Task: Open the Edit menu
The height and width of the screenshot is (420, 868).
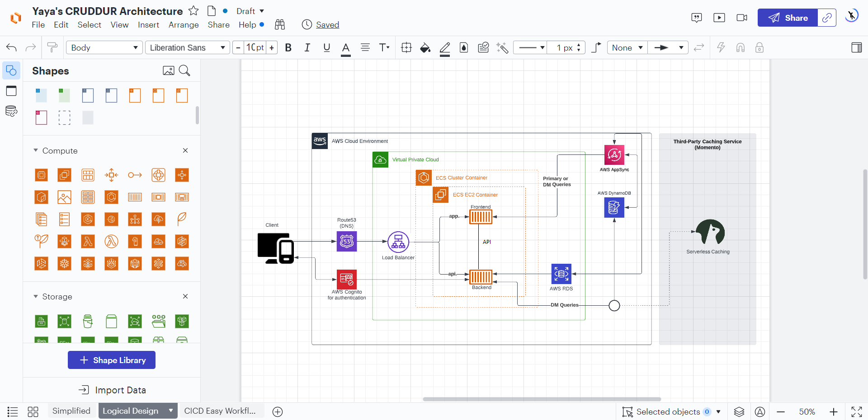Action: pos(61,25)
